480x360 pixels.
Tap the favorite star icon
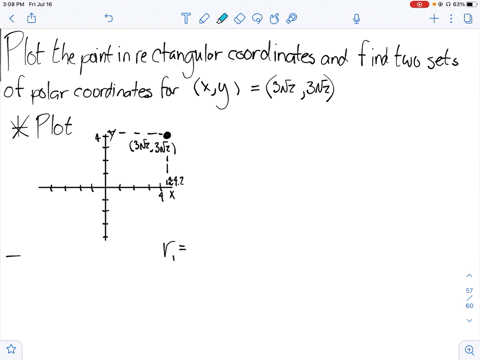tap(11, 349)
